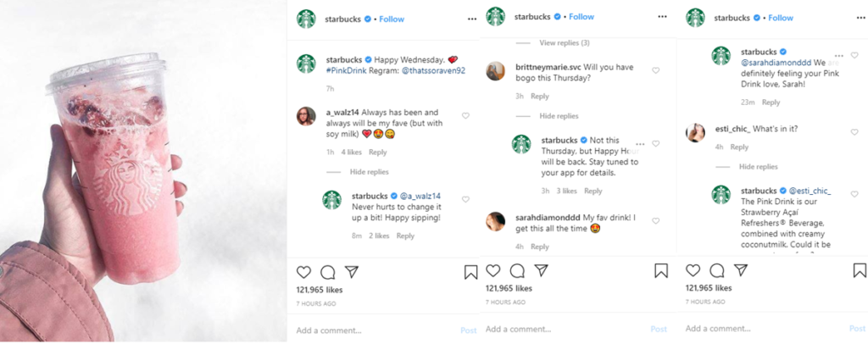The height and width of the screenshot is (344, 868).
Task: Save post with bookmark icon in first panel
Action: pos(471,272)
